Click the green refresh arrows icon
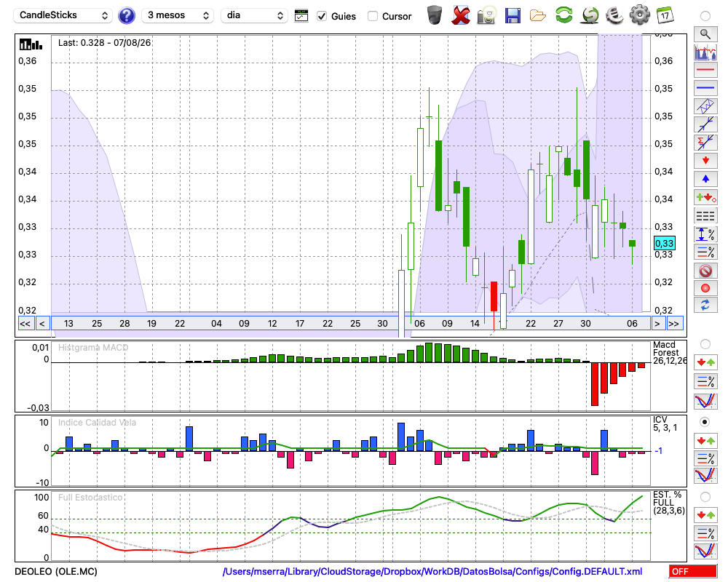The image size is (728, 582). pos(563,15)
